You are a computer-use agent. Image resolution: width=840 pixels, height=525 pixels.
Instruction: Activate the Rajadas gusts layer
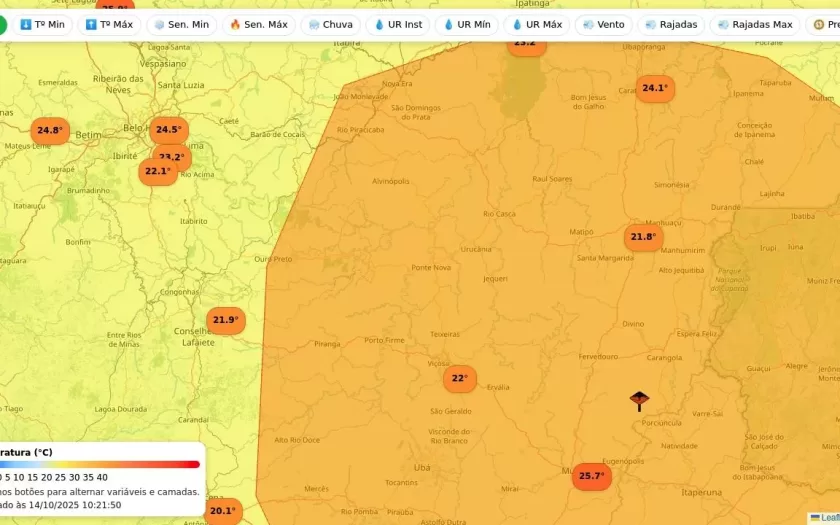click(x=671, y=24)
